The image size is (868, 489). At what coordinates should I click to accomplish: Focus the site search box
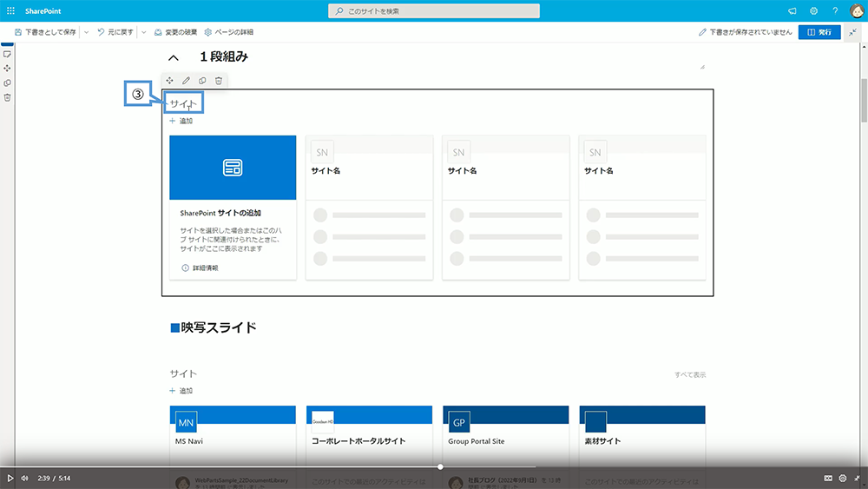coord(434,11)
